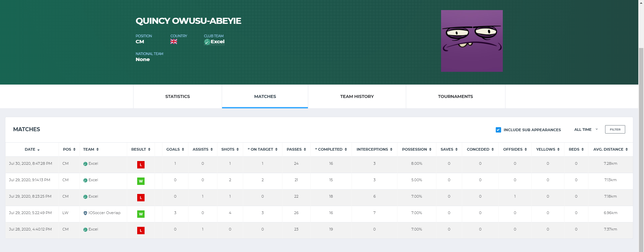644x252 pixels.
Task: Open Excel team link in Jul 28 row
Action: tap(93, 230)
